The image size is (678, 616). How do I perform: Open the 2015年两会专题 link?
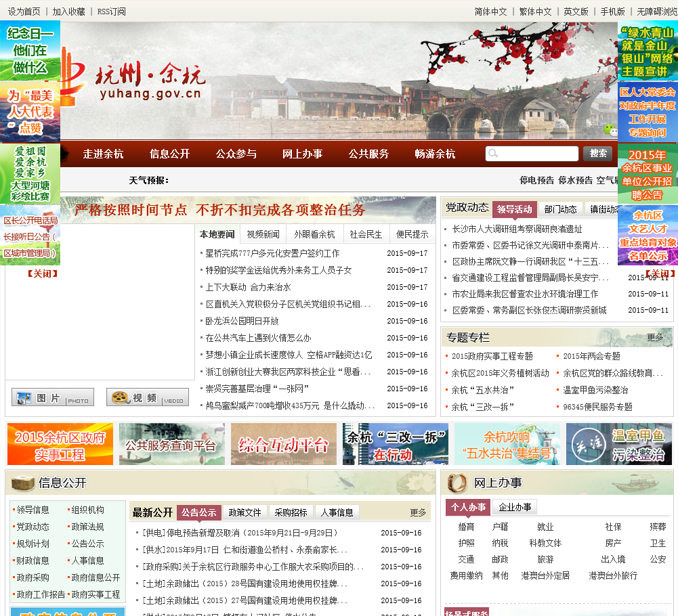591,356
